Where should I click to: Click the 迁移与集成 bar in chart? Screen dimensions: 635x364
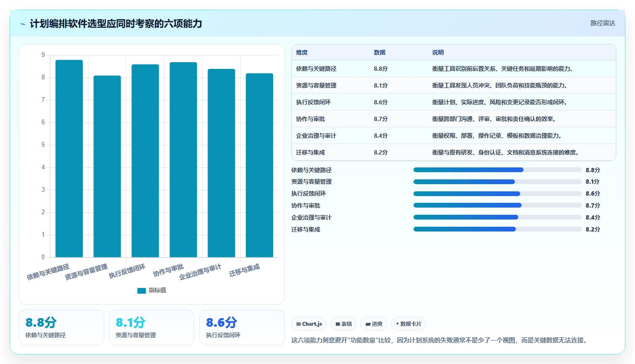tap(259, 165)
